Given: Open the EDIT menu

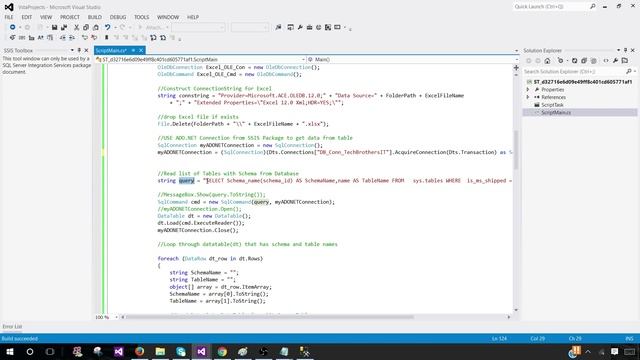Looking at the screenshot, I should [x=27, y=17].
